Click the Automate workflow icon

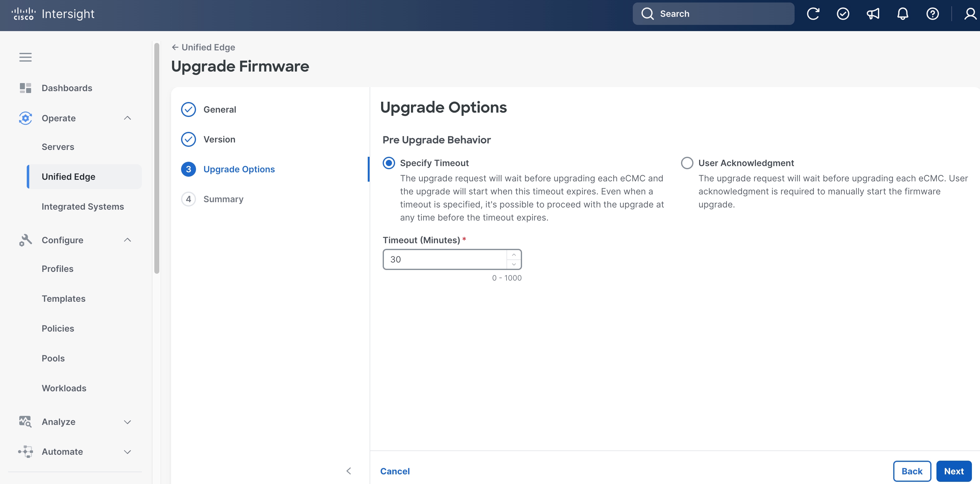coord(26,452)
